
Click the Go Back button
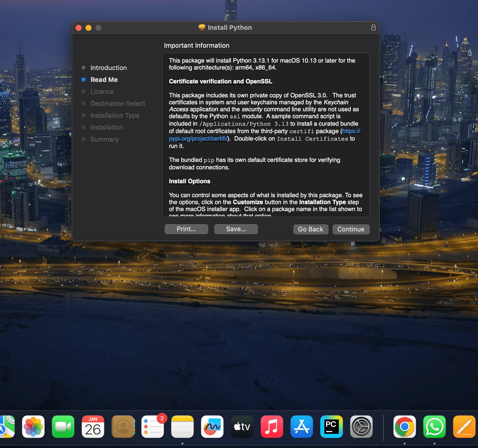pos(311,229)
